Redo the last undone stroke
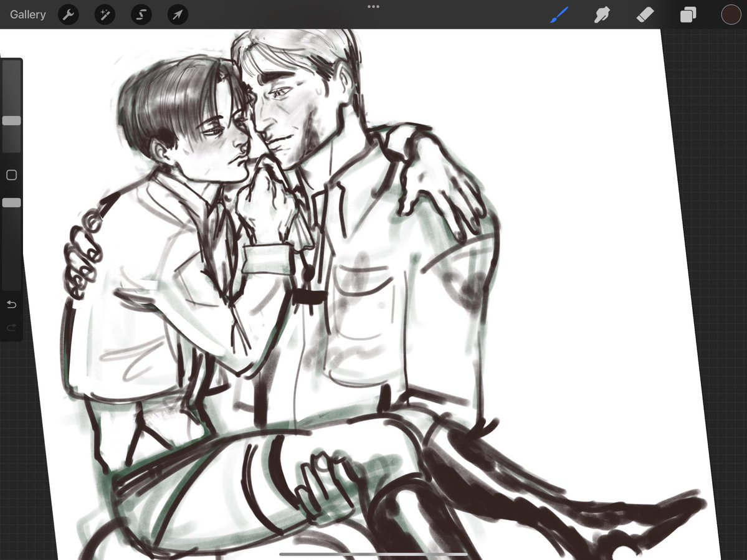The image size is (747, 560). point(11,327)
